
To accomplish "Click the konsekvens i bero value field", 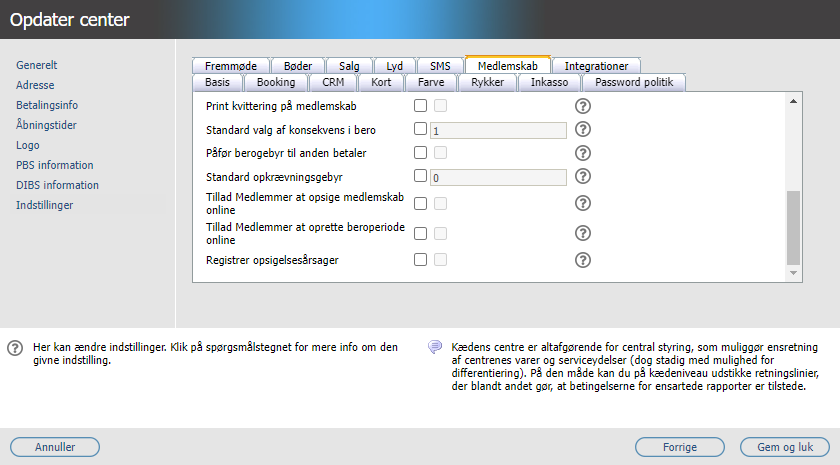I will (x=498, y=130).
